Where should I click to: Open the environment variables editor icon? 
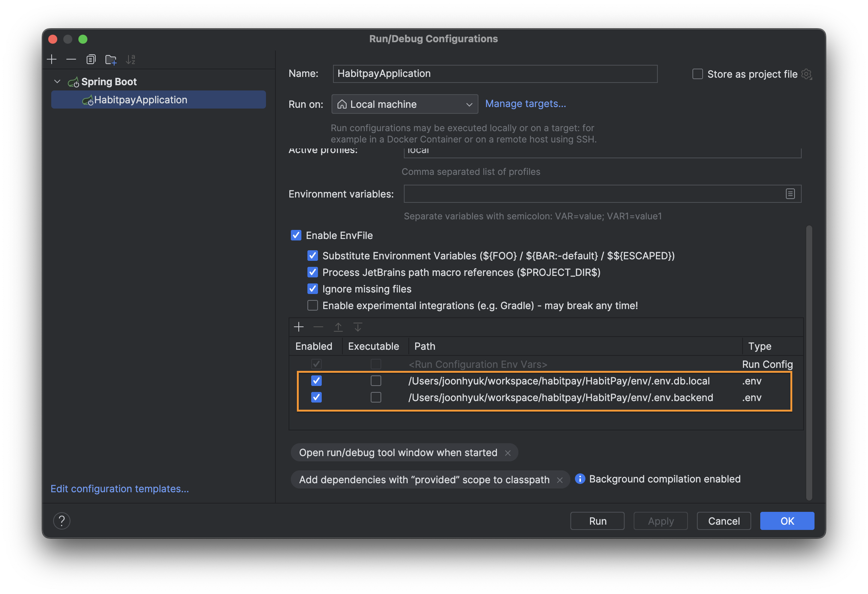coord(790,194)
